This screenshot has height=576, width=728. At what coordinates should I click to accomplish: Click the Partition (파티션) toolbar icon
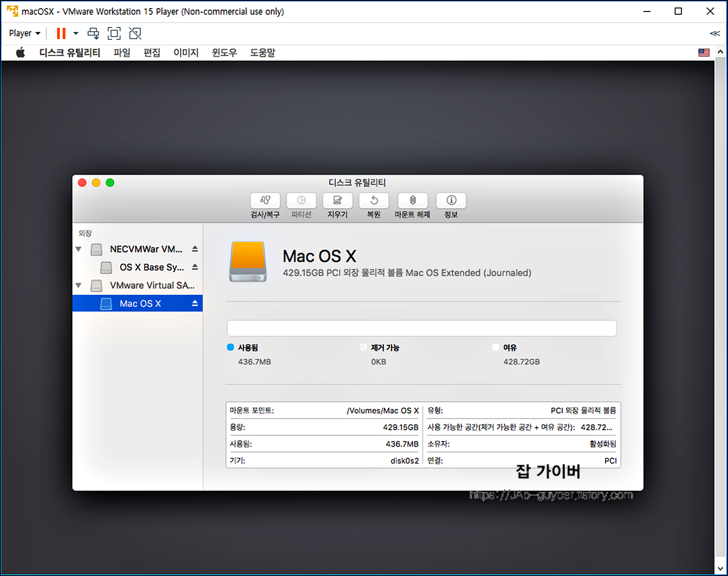tap(301, 200)
